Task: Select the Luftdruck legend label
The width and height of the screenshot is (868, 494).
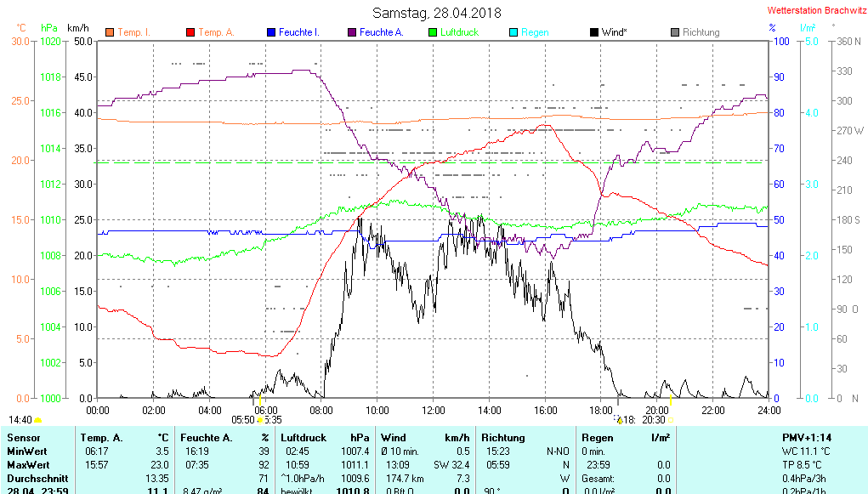Action: [459, 32]
